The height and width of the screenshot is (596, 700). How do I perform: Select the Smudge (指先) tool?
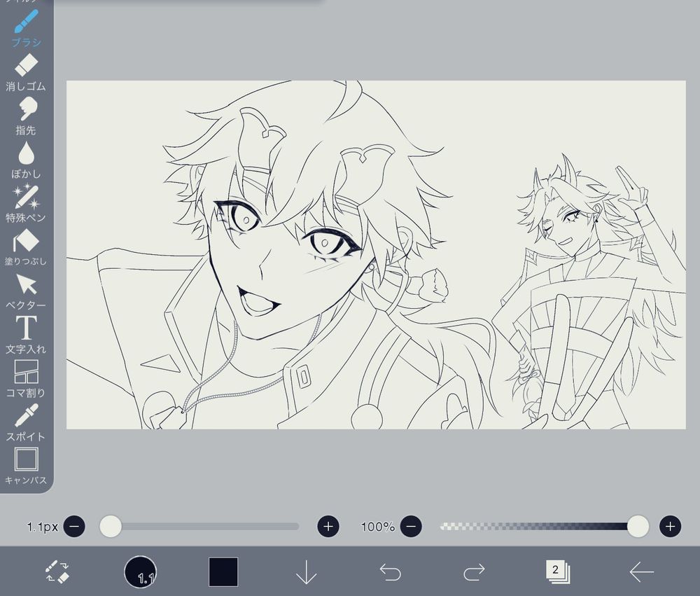(x=26, y=116)
